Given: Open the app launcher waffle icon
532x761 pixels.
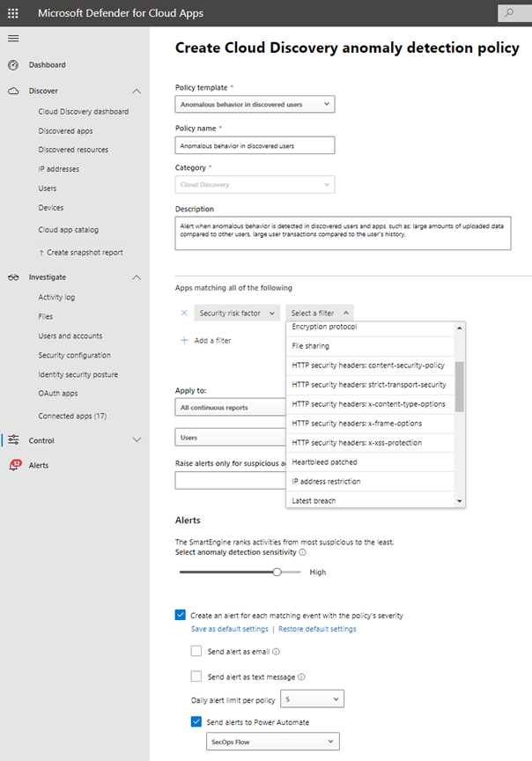Looking at the screenshot, I should (12, 13).
